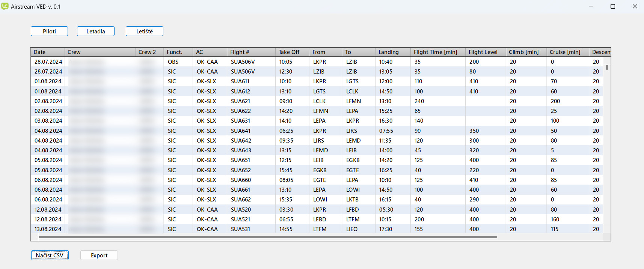
Task: Select the OBS function cell in first row
Action: coord(173,62)
